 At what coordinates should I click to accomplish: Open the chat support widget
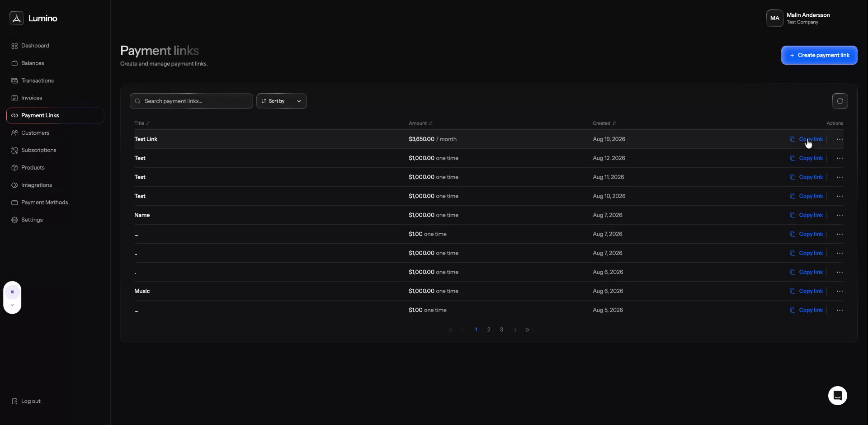pyautogui.click(x=838, y=396)
